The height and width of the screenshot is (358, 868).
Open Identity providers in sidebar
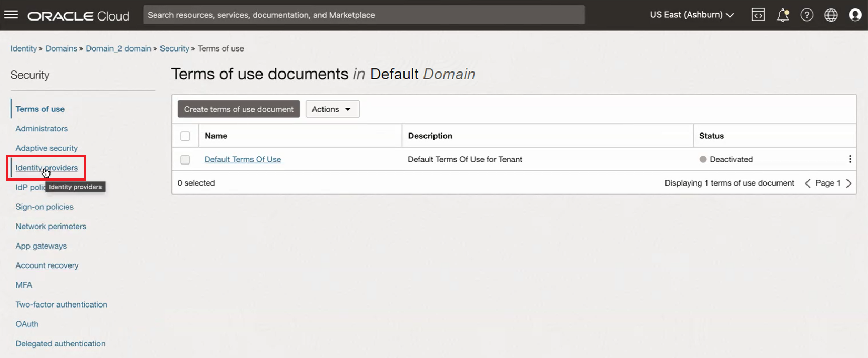[x=46, y=168]
